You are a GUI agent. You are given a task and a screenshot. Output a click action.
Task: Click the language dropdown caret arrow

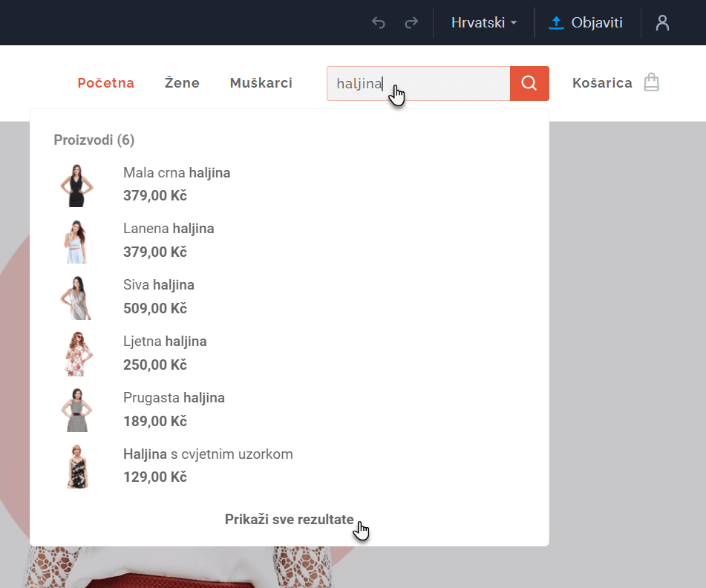point(514,23)
